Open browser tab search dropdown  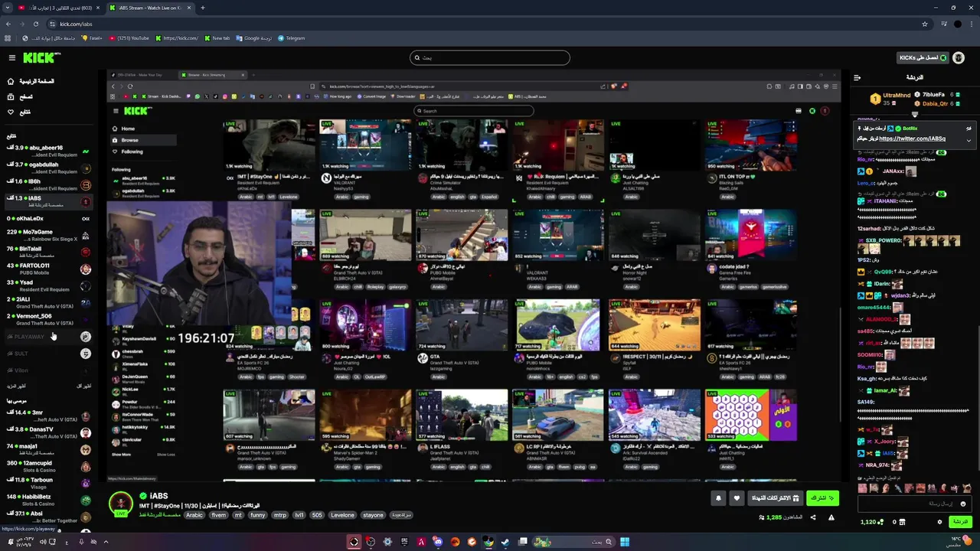pyautogui.click(x=7, y=8)
